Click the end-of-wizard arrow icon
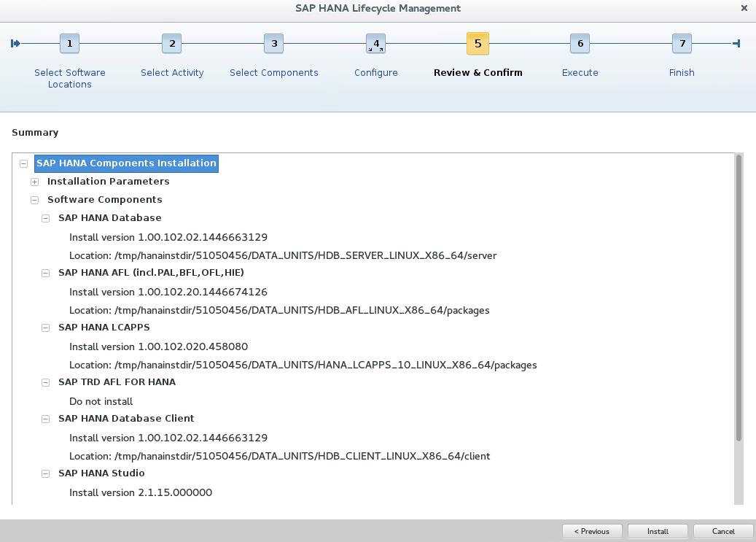Screen dimensions: 756x542 pos(736,43)
